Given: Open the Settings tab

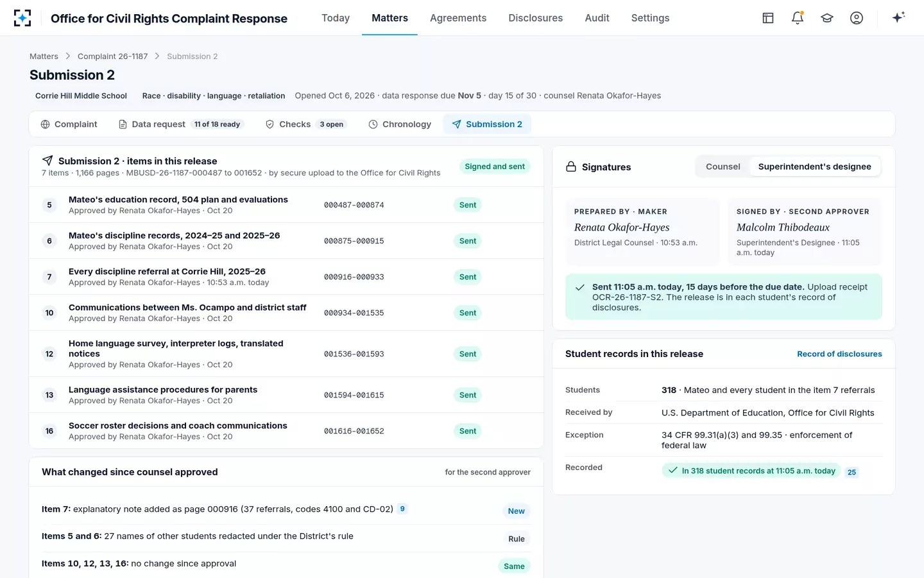Looking at the screenshot, I should point(650,18).
